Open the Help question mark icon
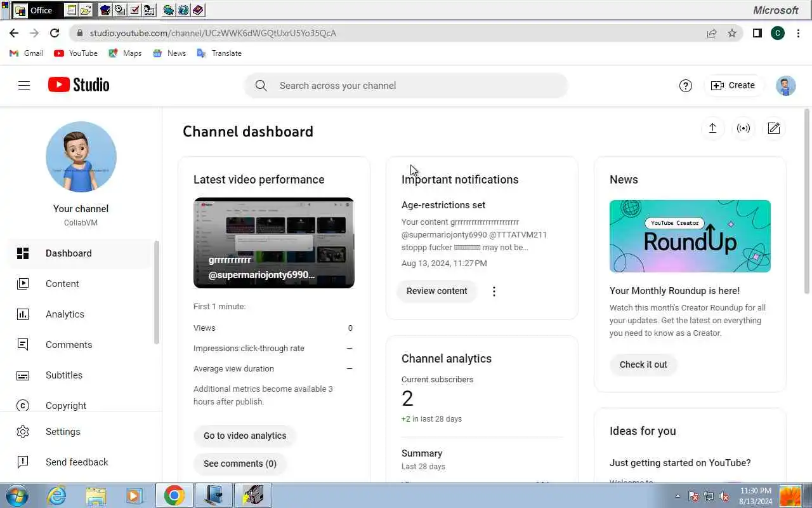The image size is (812, 508). click(685, 86)
